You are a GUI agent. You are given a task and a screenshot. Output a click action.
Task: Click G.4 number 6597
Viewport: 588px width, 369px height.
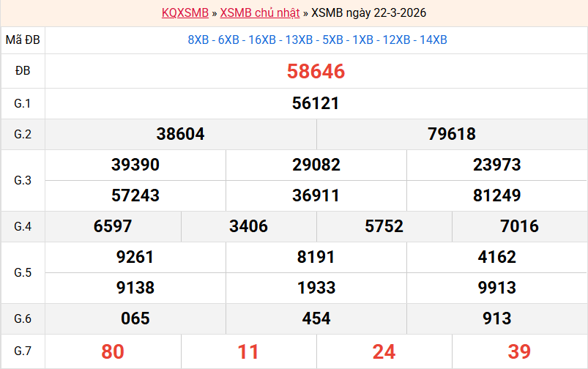click(x=113, y=226)
